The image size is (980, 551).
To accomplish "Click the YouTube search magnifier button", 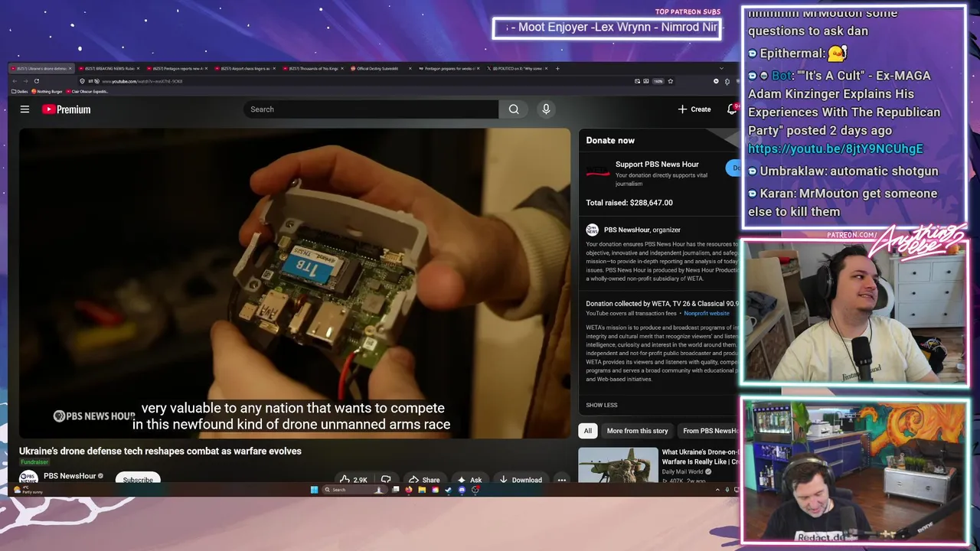I will point(514,109).
